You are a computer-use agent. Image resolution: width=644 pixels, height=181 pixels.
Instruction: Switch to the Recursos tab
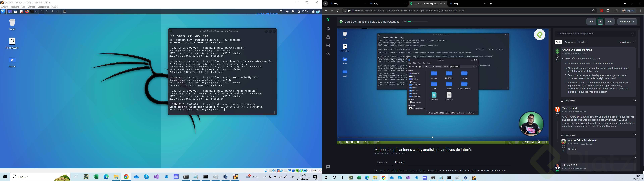tap(382, 162)
